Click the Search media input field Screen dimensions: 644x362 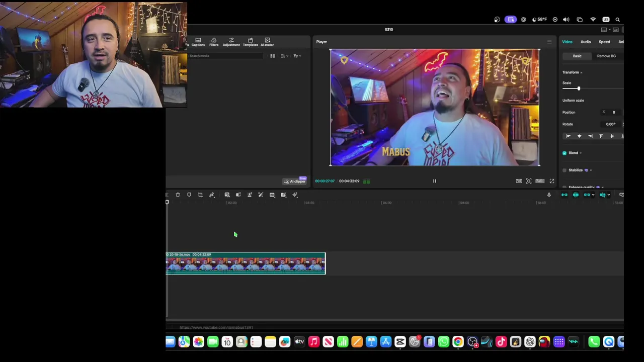225,56
